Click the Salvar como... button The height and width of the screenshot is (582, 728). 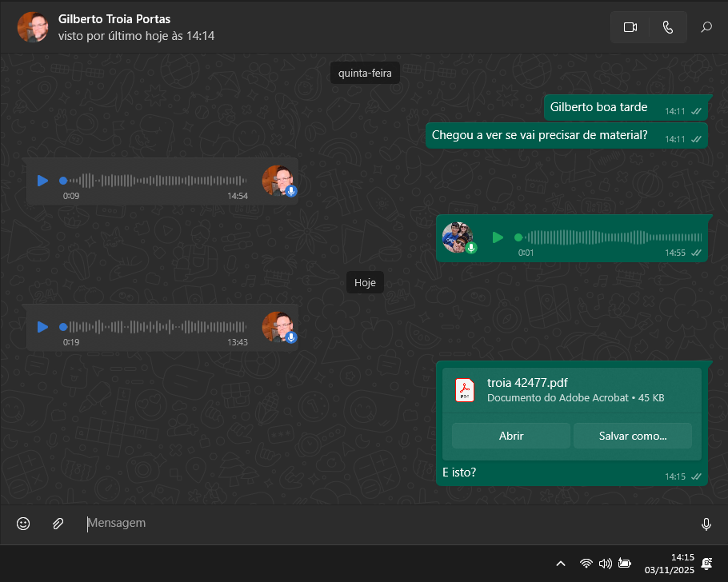pos(633,436)
